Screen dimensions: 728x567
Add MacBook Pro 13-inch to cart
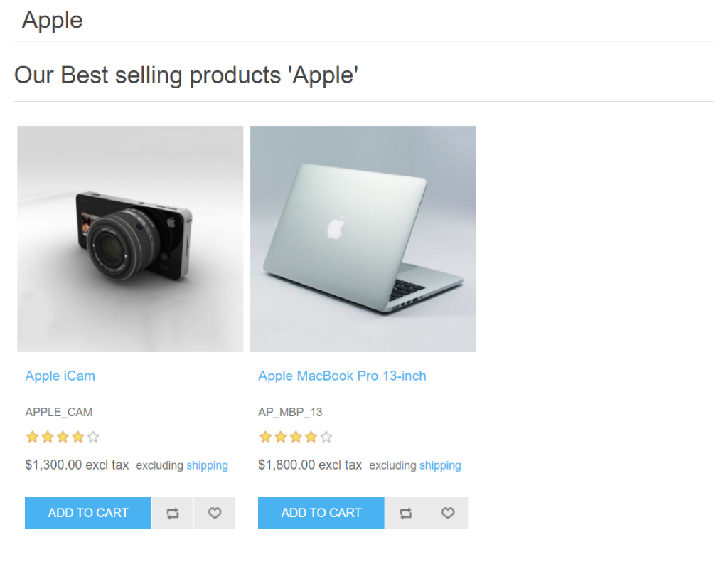[x=321, y=513]
